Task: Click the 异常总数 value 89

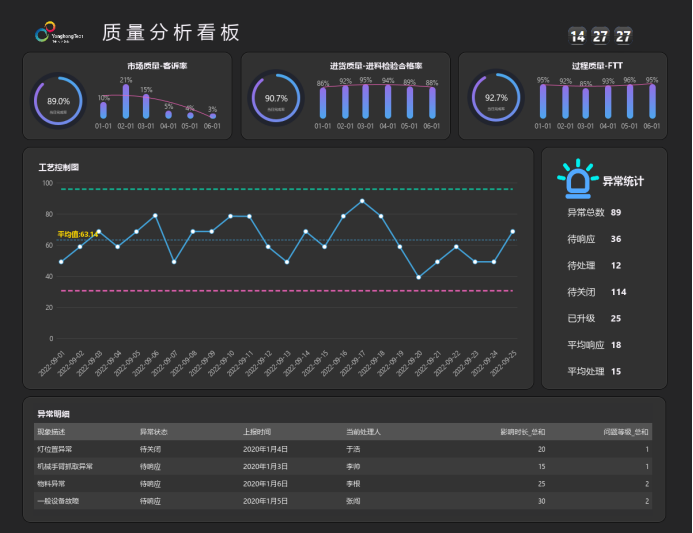Action: [616, 213]
